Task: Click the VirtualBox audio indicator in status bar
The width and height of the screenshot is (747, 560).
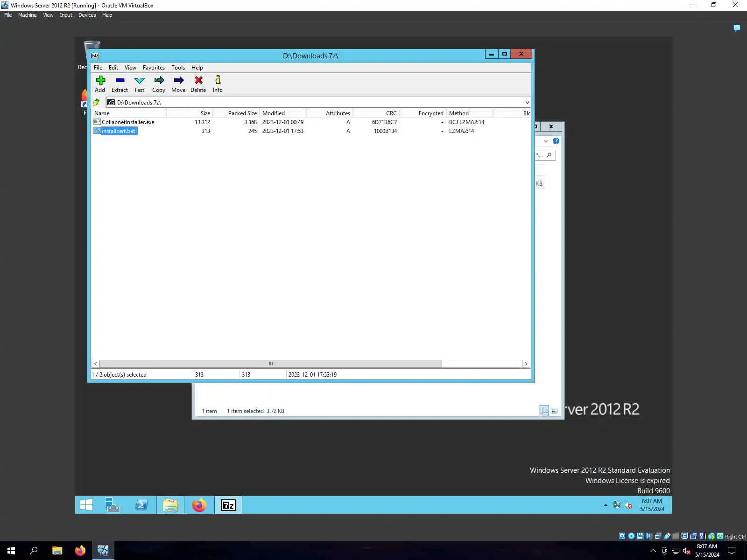Action: pos(649,536)
